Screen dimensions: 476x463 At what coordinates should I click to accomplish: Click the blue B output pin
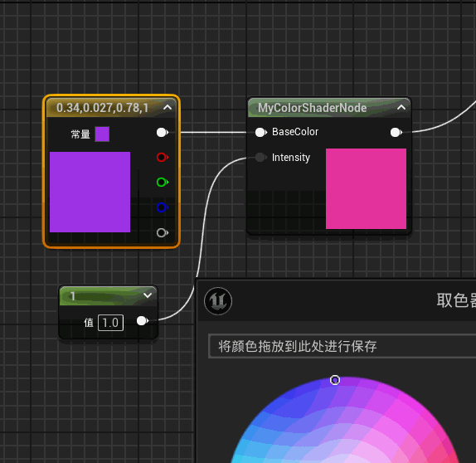point(162,207)
